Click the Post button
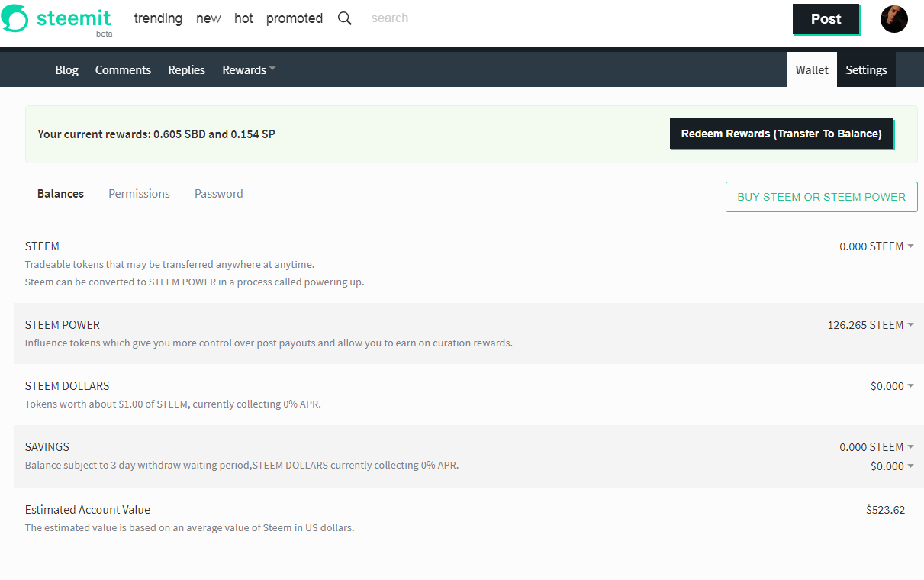The width and height of the screenshot is (924, 580). [826, 19]
